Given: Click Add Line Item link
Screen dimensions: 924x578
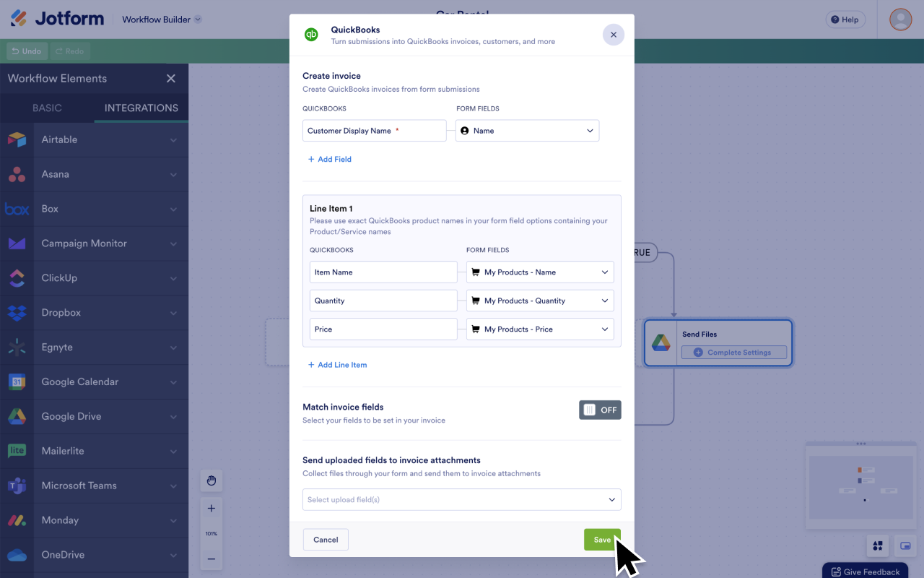Looking at the screenshot, I should [337, 365].
